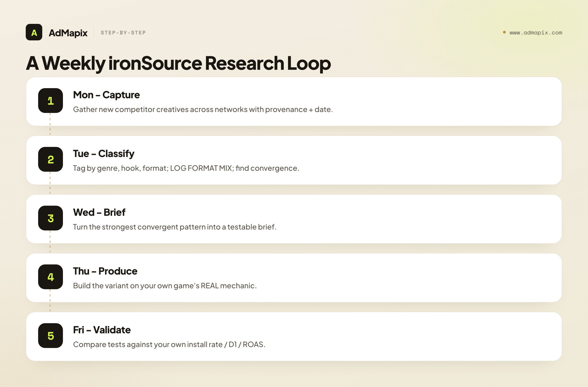Click the STEP-BY-STEP label
This screenshot has width=588, height=387.
click(123, 33)
